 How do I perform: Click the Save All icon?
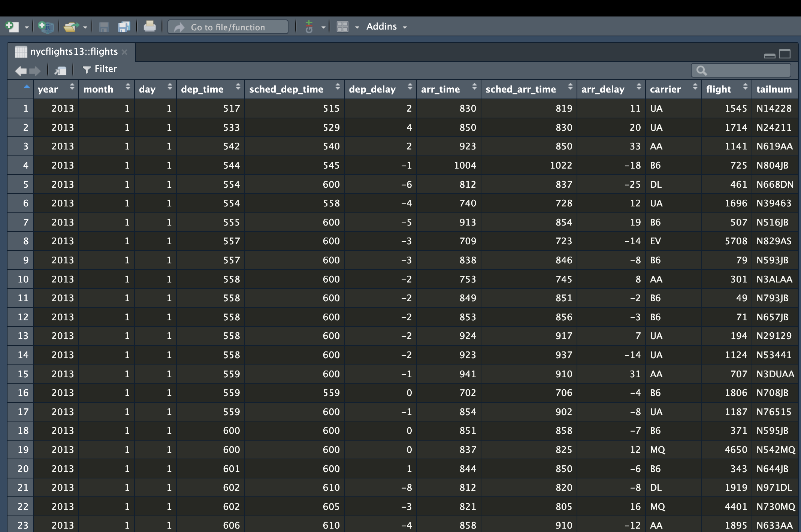click(x=124, y=27)
